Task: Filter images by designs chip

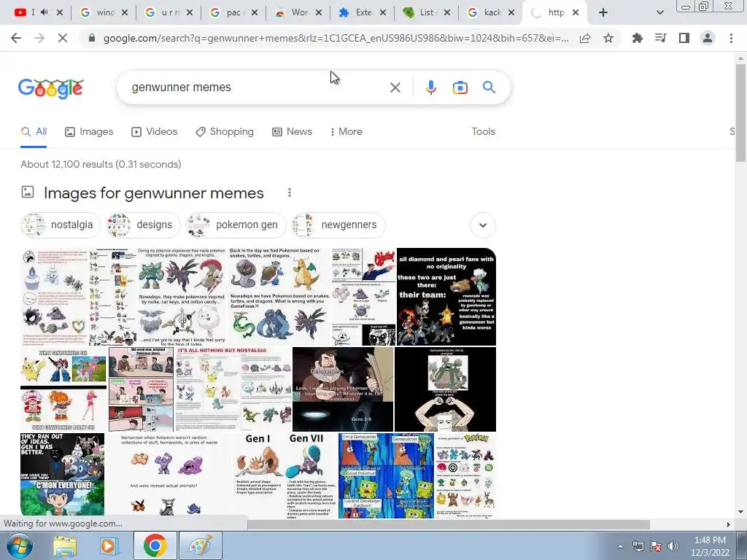Action: pos(142,225)
